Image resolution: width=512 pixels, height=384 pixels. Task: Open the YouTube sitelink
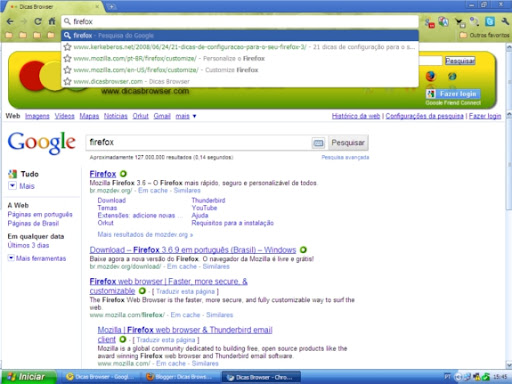pyautogui.click(x=204, y=208)
